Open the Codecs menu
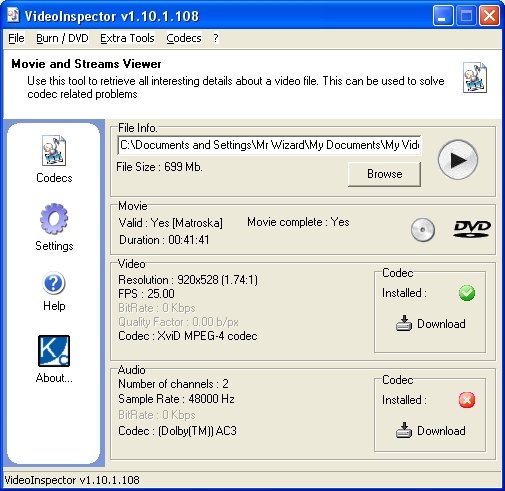The image size is (505, 491). (184, 38)
